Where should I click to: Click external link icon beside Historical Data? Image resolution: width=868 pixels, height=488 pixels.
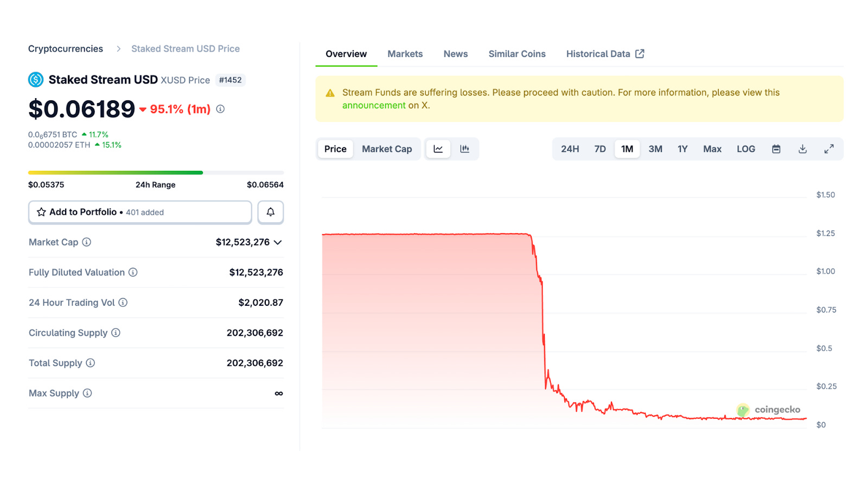(x=640, y=54)
